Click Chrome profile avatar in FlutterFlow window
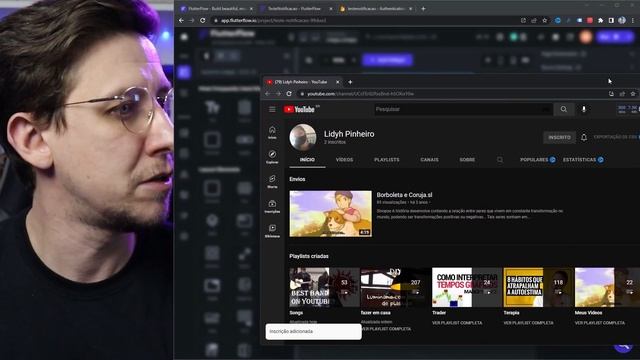Viewport: 640px width, 360px height. point(622,20)
